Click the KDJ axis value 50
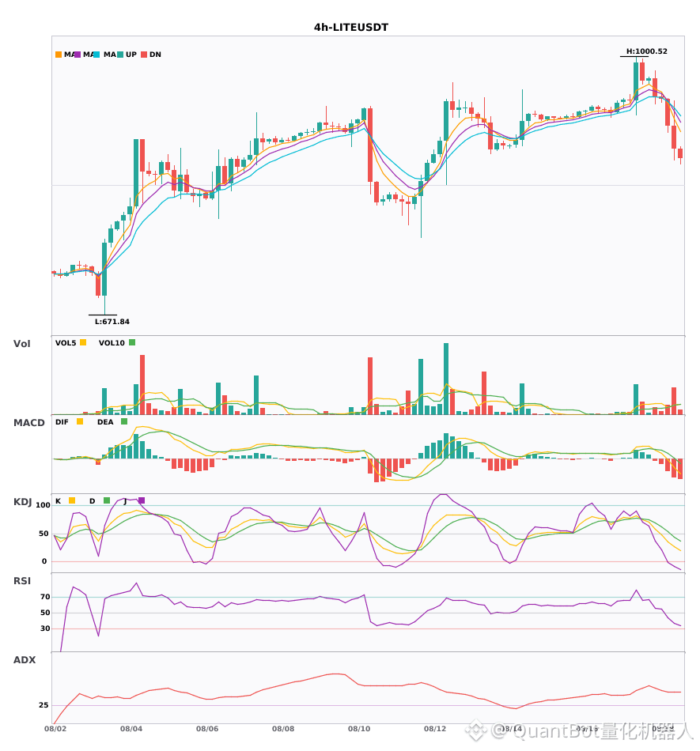 [44, 534]
